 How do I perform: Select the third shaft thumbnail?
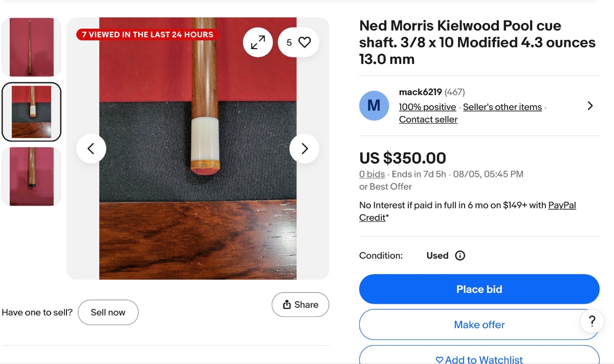pyautogui.click(x=31, y=176)
